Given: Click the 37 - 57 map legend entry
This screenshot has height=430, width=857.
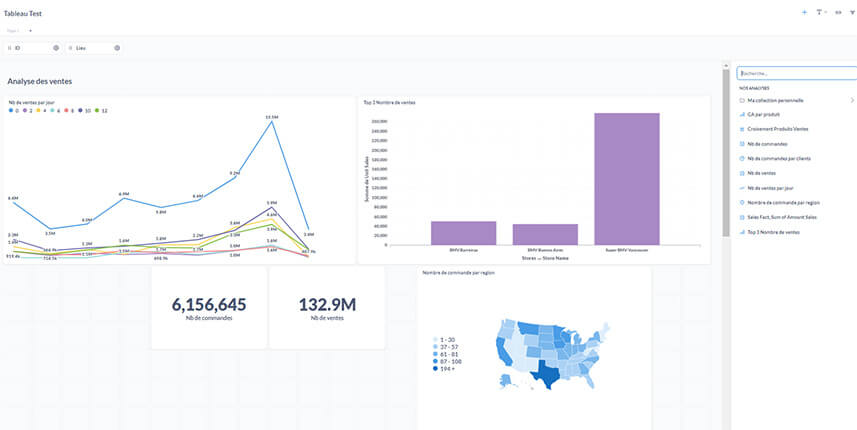Looking at the screenshot, I should pyautogui.click(x=444, y=347).
